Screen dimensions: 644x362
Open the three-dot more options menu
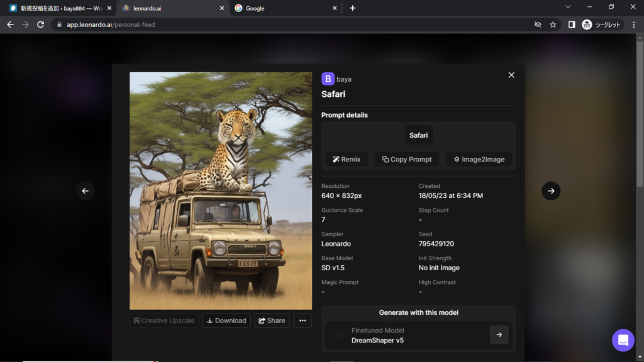point(303,321)
